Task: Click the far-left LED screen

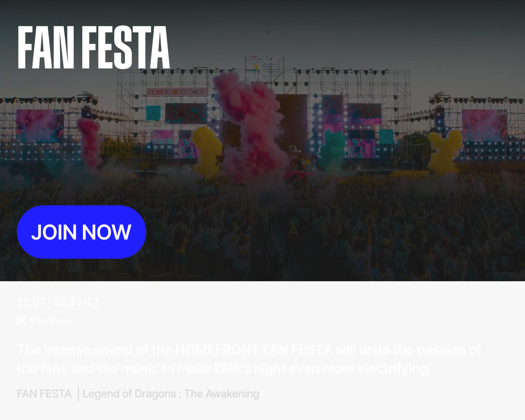Action: click(x=40, y=126)
